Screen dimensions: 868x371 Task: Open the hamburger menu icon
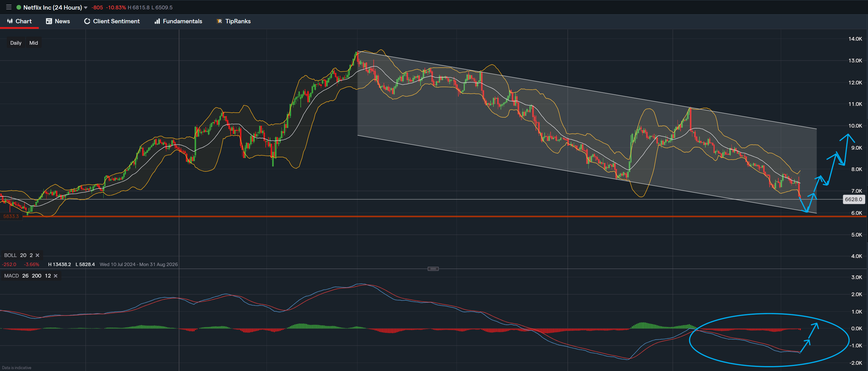pyautogui.click(x=9, y=7)
